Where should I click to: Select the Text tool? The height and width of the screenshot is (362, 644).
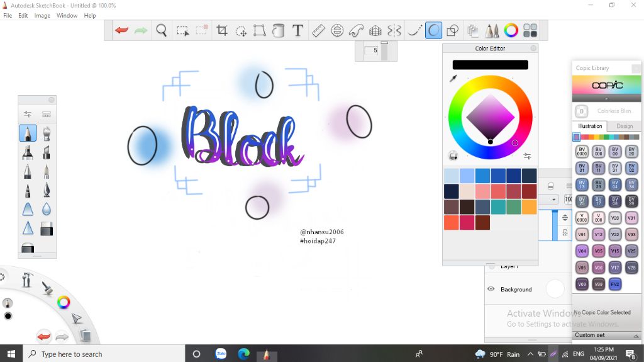[297, 30]
